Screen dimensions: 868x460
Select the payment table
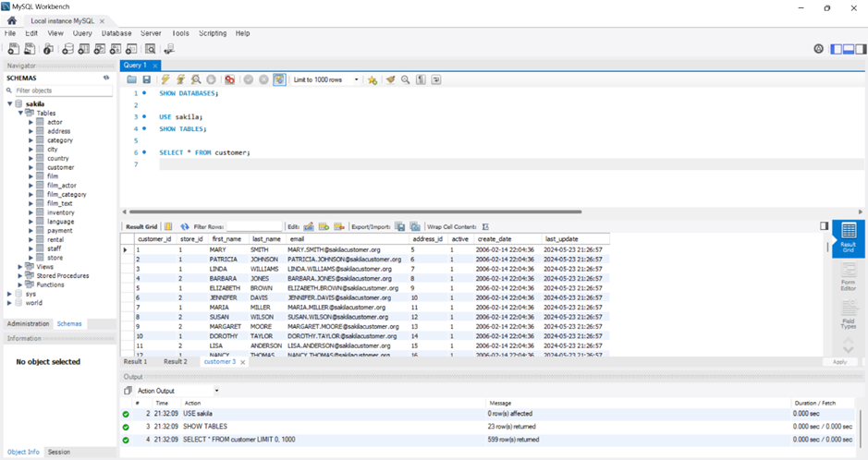(x=60, y=231)
